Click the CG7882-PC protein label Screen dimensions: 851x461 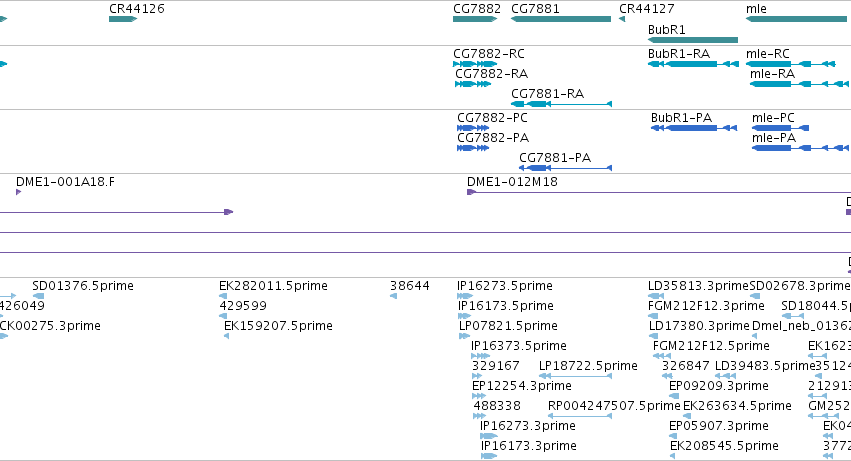(492, 118)
